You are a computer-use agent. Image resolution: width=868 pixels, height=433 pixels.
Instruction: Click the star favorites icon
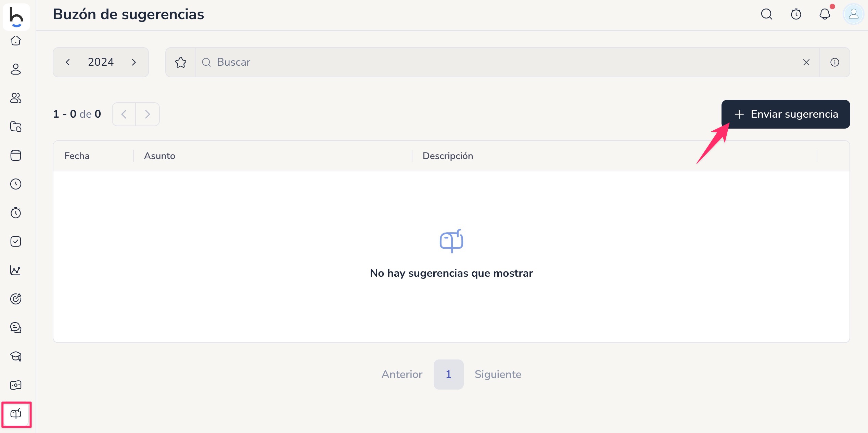(x=181, y=62)
